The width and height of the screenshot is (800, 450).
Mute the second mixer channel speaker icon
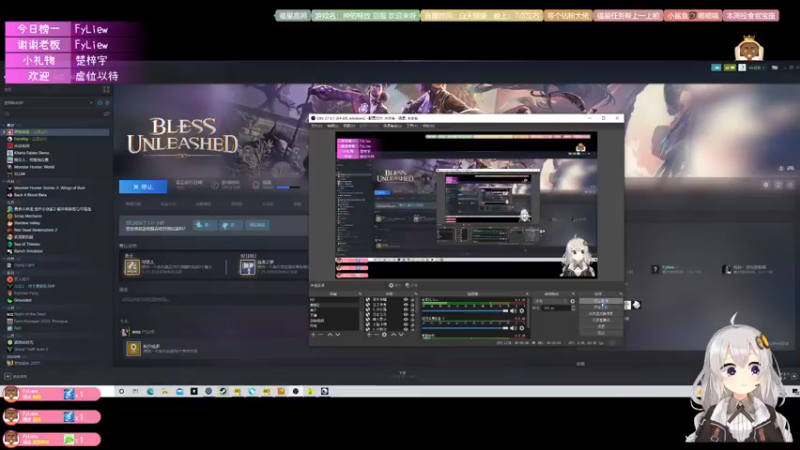point(513,328)
